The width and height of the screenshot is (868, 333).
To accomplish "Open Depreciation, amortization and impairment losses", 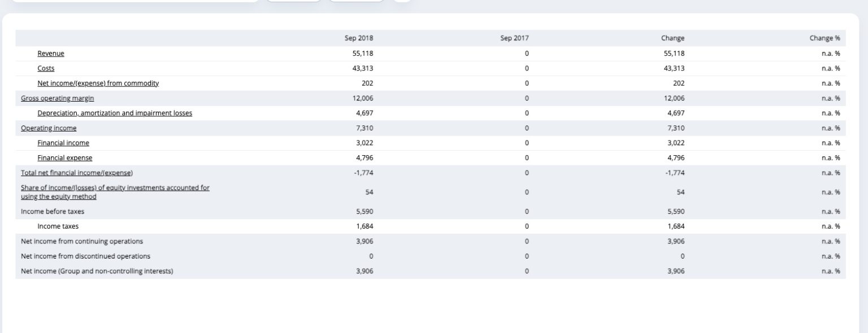I will (x=115, y=113).
